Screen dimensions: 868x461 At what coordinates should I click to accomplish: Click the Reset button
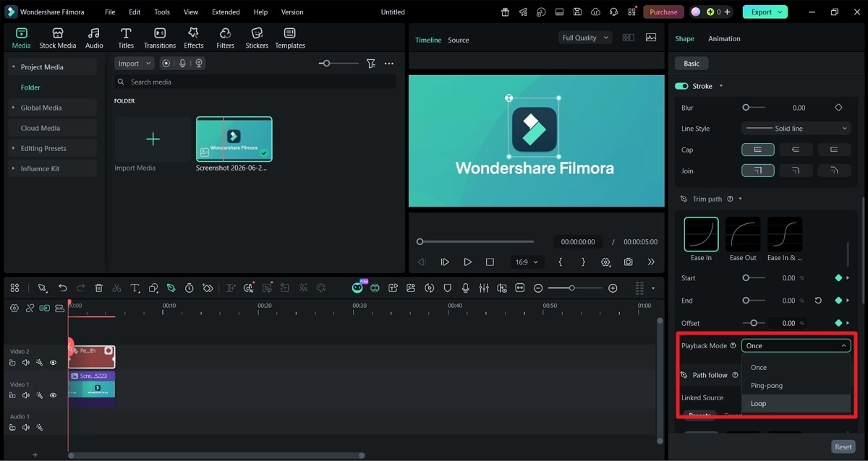(x=843, y=447)
